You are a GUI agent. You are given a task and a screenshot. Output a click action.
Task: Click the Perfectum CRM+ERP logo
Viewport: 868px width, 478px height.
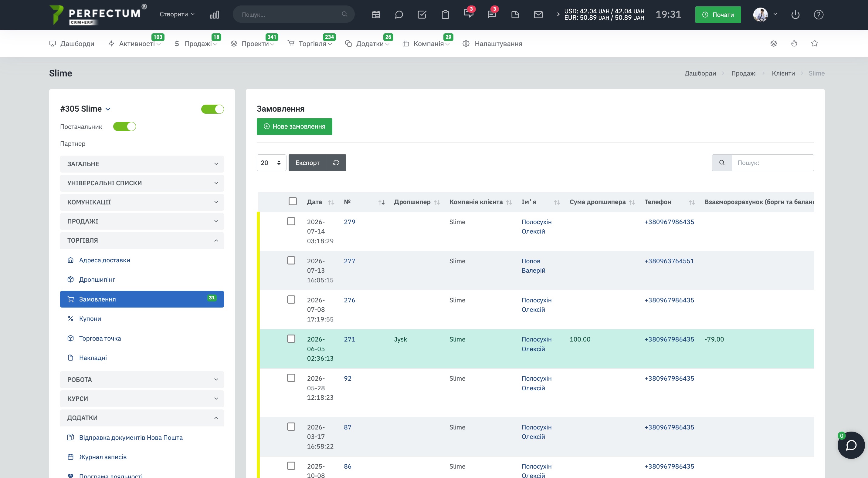(98, 15)
